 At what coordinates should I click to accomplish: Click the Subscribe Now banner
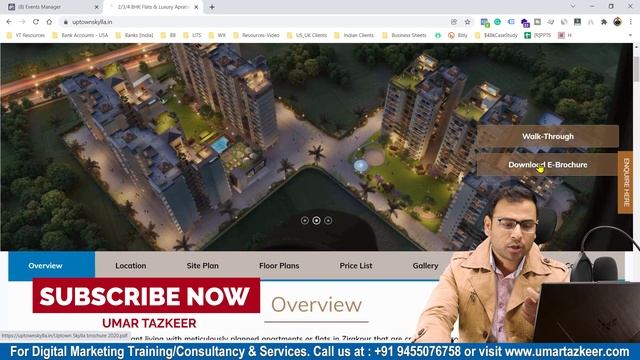point(146,296)
